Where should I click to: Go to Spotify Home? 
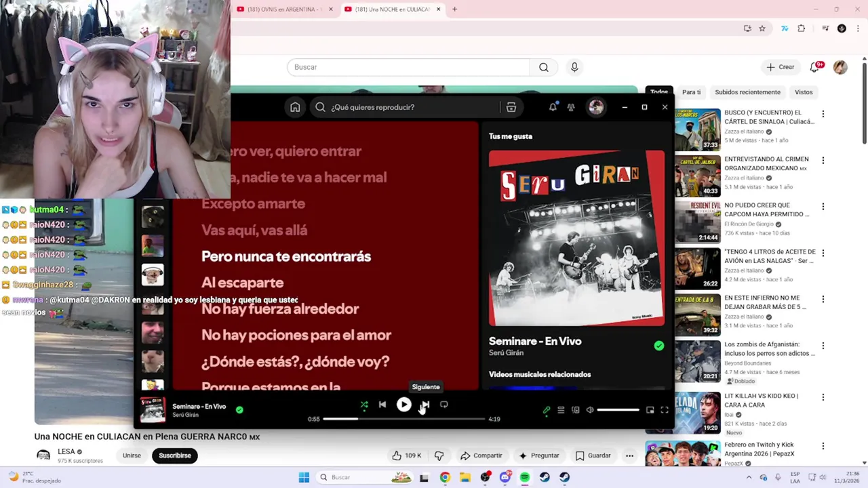pyautogui.click(x=295, y=107)
